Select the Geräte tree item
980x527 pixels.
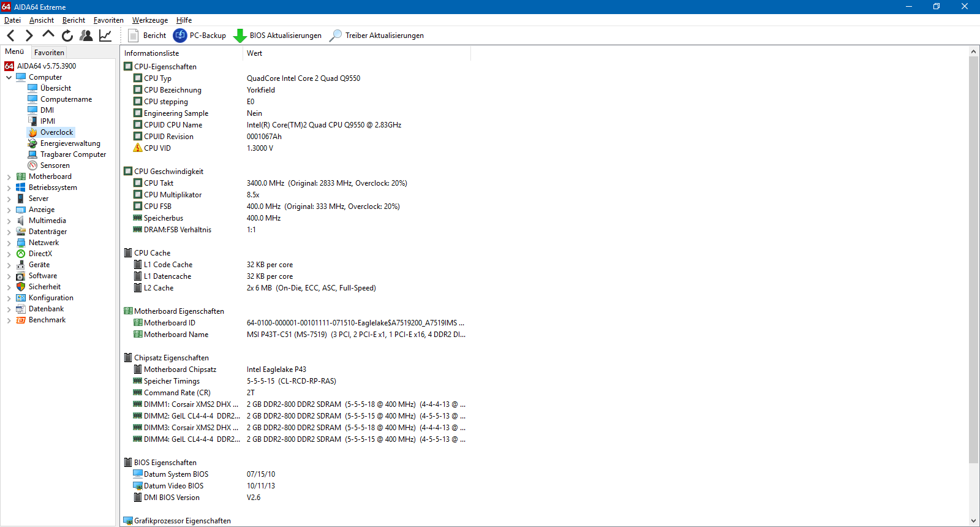coord(39,265)
